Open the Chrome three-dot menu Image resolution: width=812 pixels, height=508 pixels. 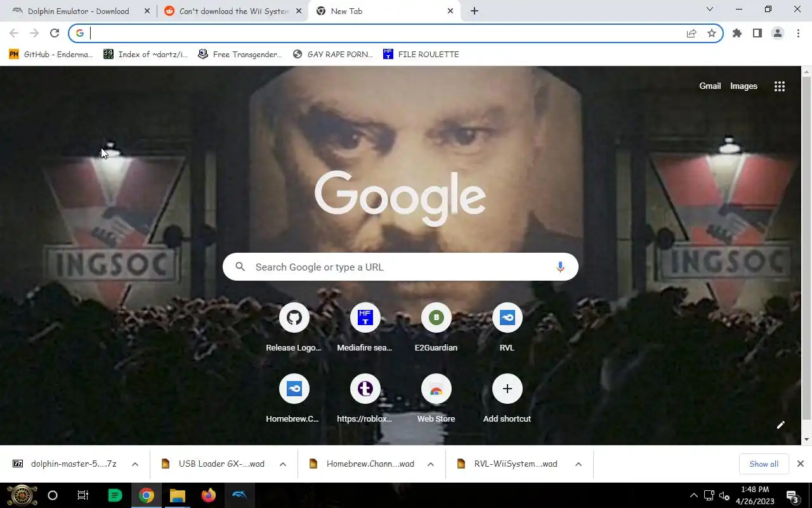point(798,34)
